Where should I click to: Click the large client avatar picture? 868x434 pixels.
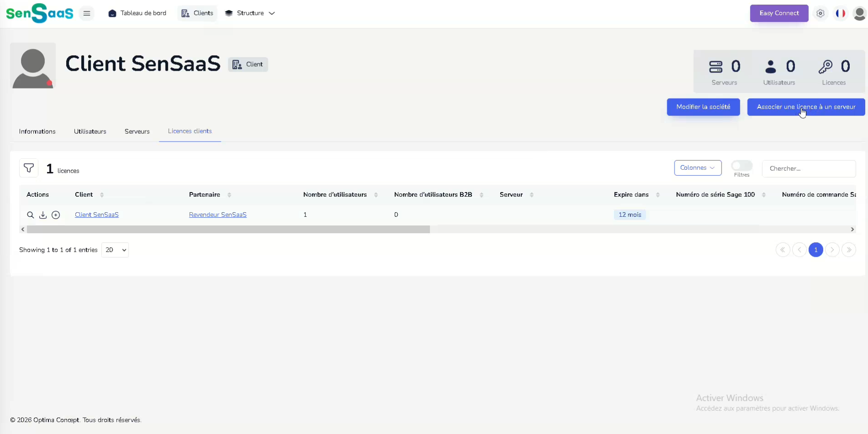[33, 66]
